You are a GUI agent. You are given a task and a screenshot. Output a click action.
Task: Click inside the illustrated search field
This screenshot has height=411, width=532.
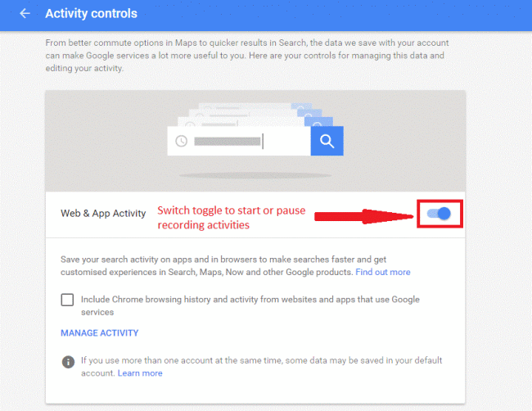point(237,142)
